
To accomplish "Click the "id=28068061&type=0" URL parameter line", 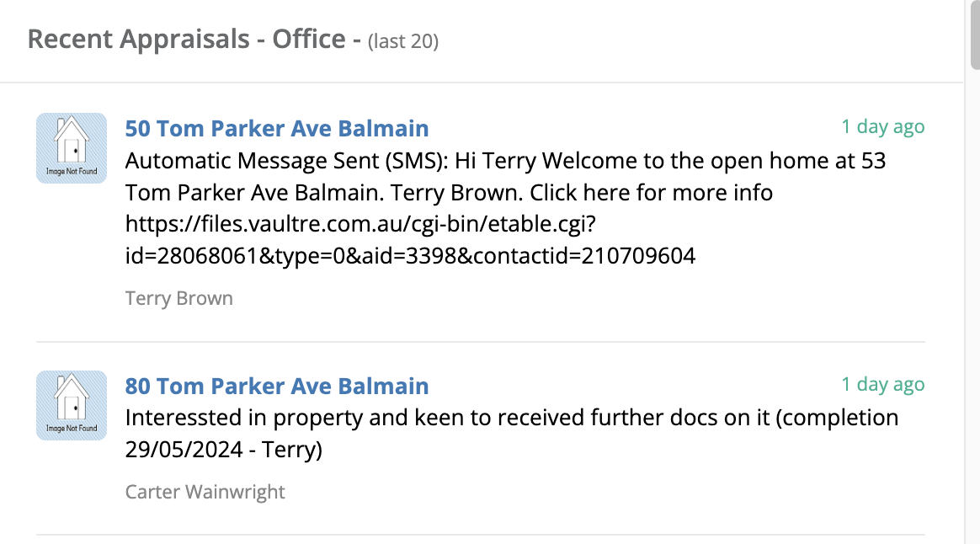I will (x=410, y=256).
